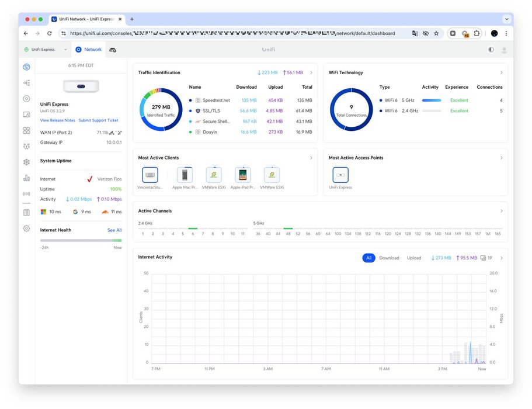Image resolution: width=532 pixels, height=409 pixels.
Task: Click the Internet Health timeline bar
Action: click(x=81, y=240)
